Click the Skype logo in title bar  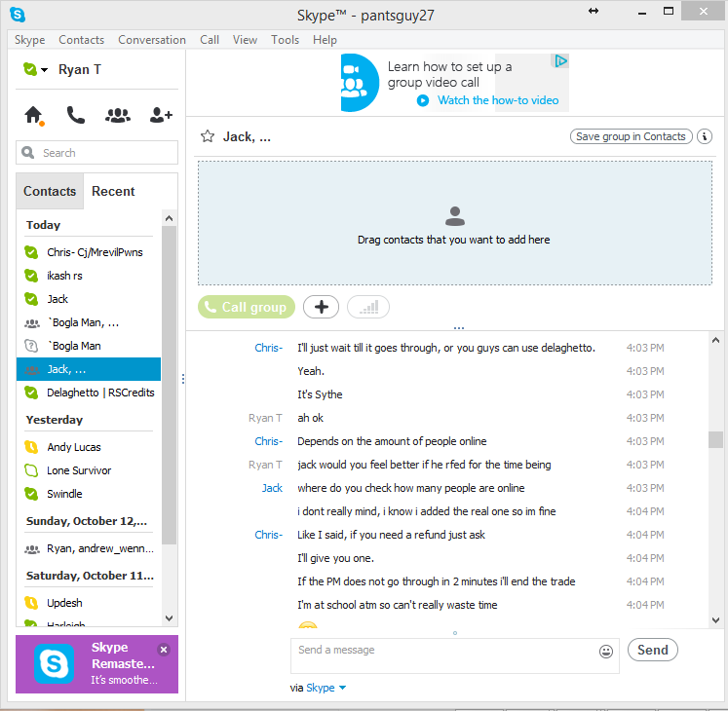coord(18,15)
